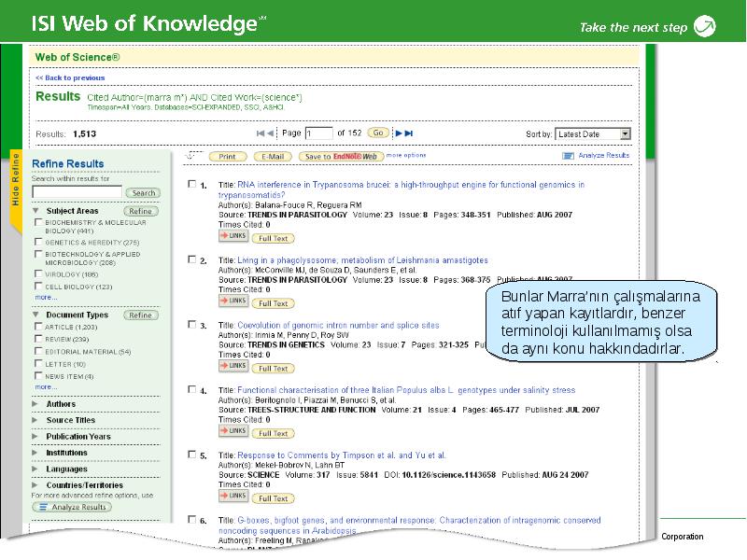Viewport: 747px width, 560px height.
Task: Check Biochemistry & Molecular Biology subject area
Action: (x=38, y=222)
